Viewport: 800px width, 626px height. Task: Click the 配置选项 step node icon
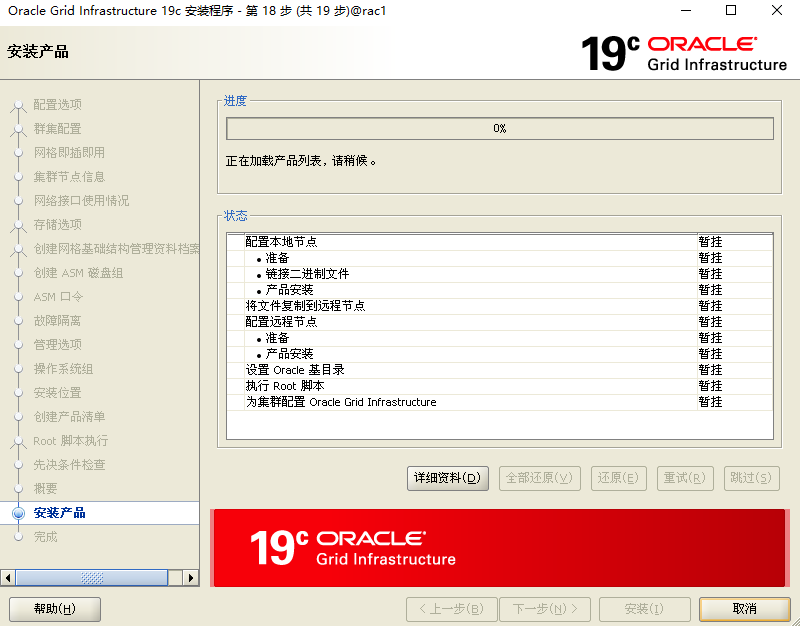click(x=17, y=105)
